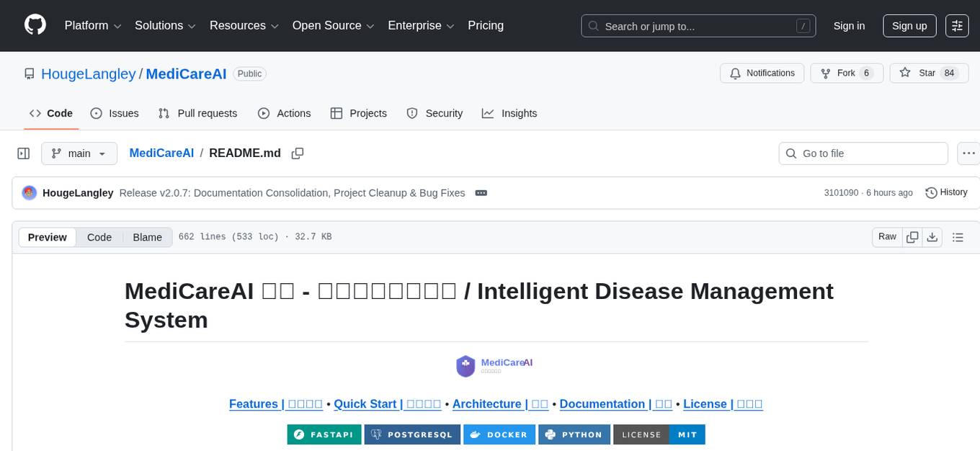Viewport: 980px width, 451px height.
Task: Expand the full commit message with ellipsis
Action: click(481, 192)
